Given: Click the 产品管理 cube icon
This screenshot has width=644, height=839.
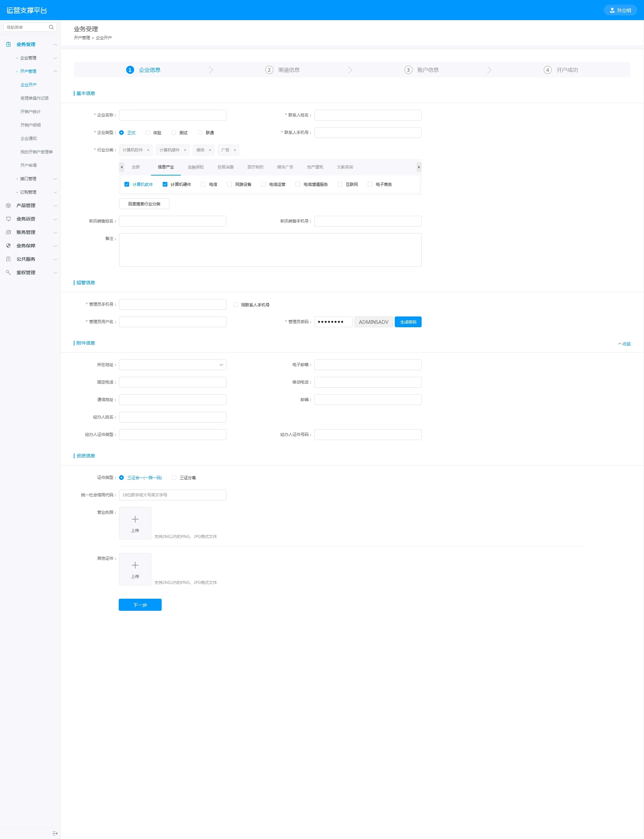Looking at the screenshot, I should (8, 205).
